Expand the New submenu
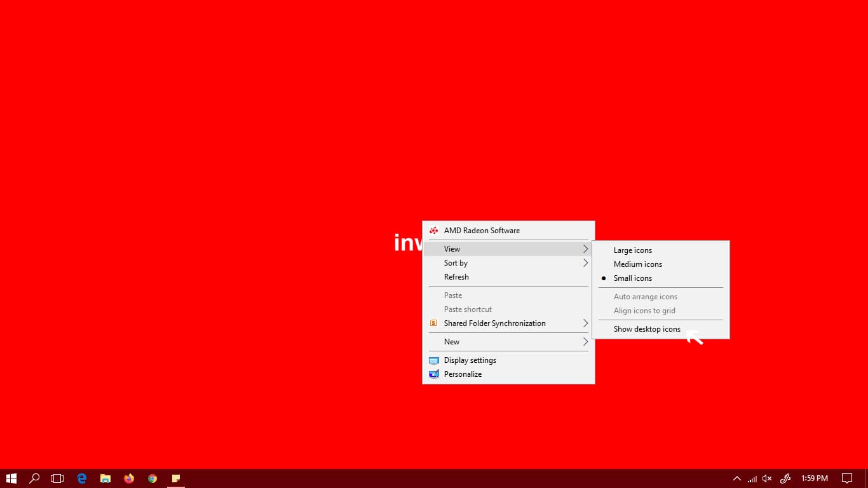The image size is (868, 488). coord(452,341)
